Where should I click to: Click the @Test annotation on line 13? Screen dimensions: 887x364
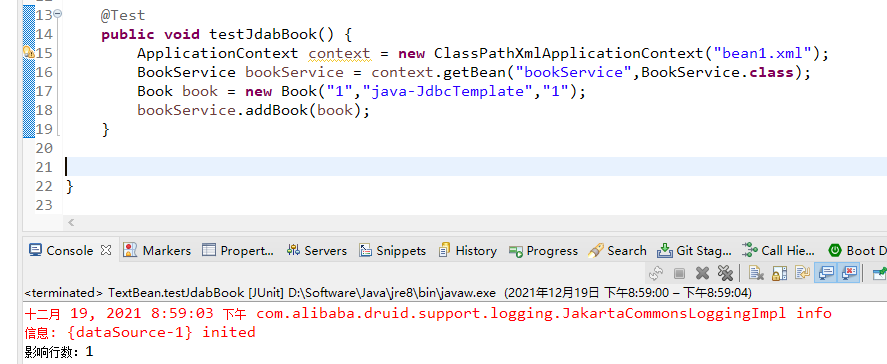[123, 15]
